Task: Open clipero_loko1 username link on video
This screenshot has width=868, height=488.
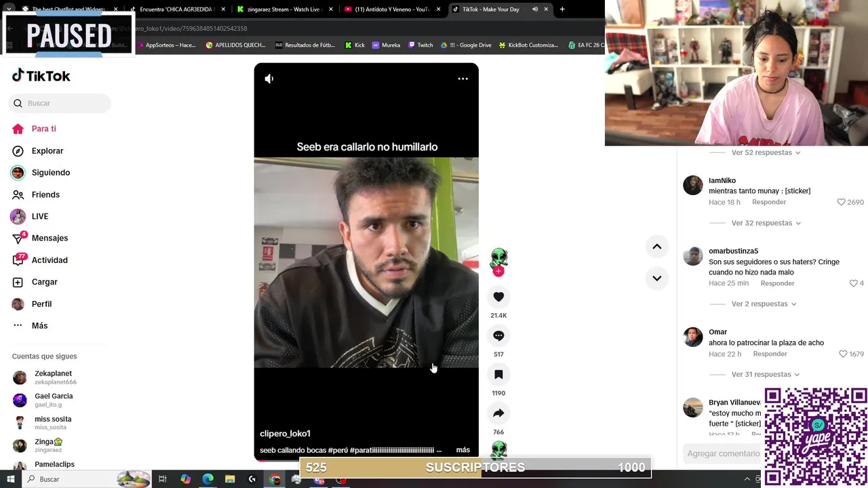Action: click(x=285, y=434)
